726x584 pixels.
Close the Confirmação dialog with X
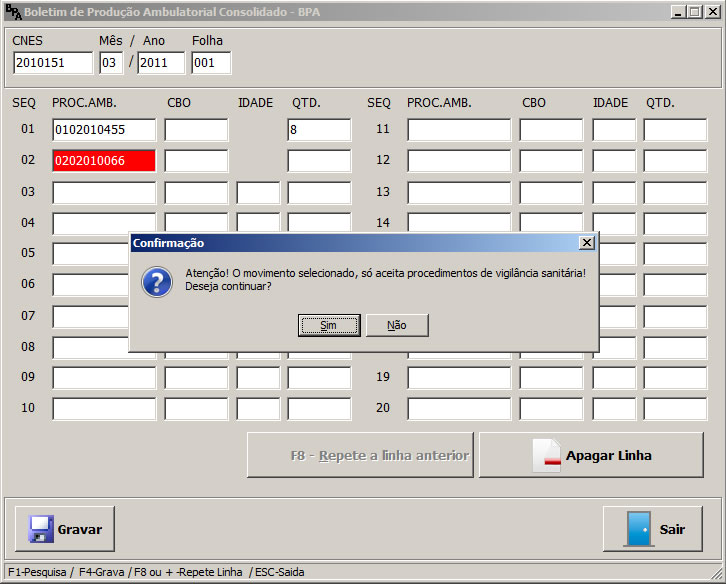coord(587,242)
